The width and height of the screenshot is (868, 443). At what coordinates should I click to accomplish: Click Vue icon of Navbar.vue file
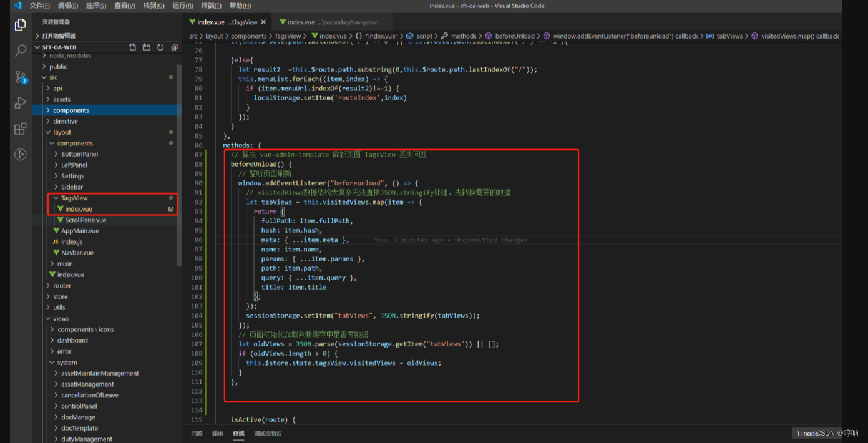click(56, 253)
